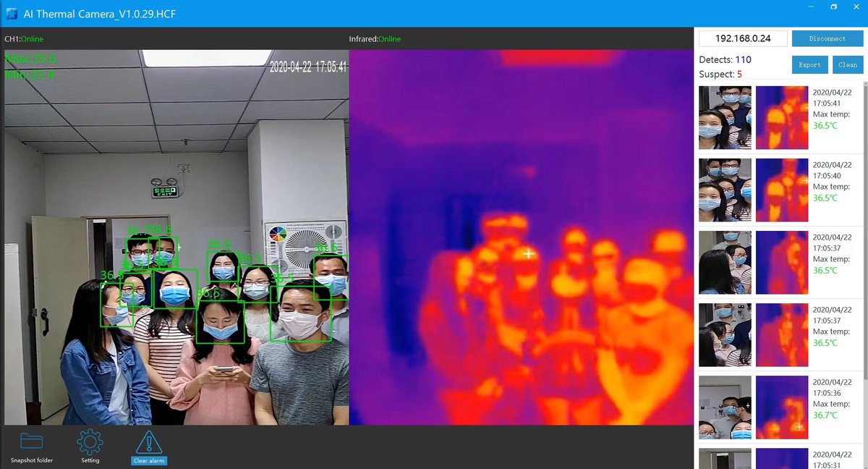Restore the AI Thermal Camera window size

pyautogui.click(x=833, y=7)
